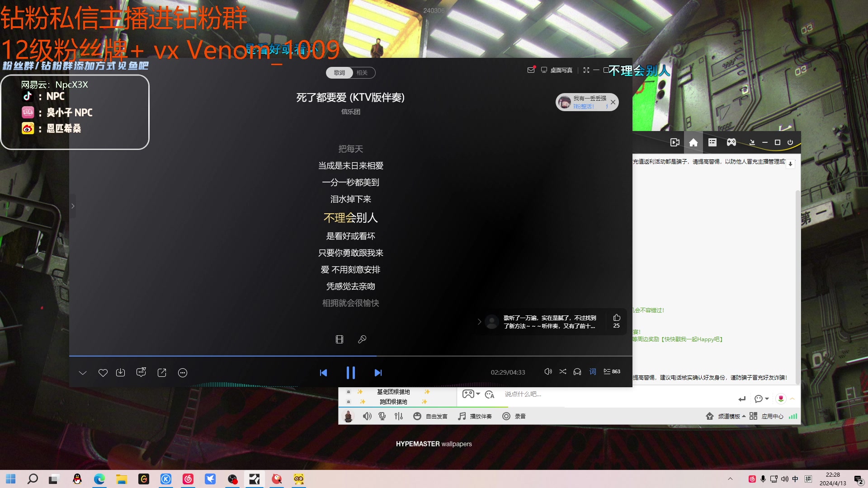Download the current song
The width and height of the screenshot is (868, 488).
120,373
